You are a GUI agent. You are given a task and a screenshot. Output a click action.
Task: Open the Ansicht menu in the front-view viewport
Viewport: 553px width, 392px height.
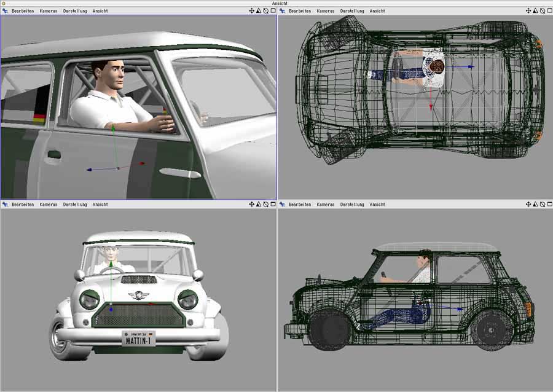[100, 205]
